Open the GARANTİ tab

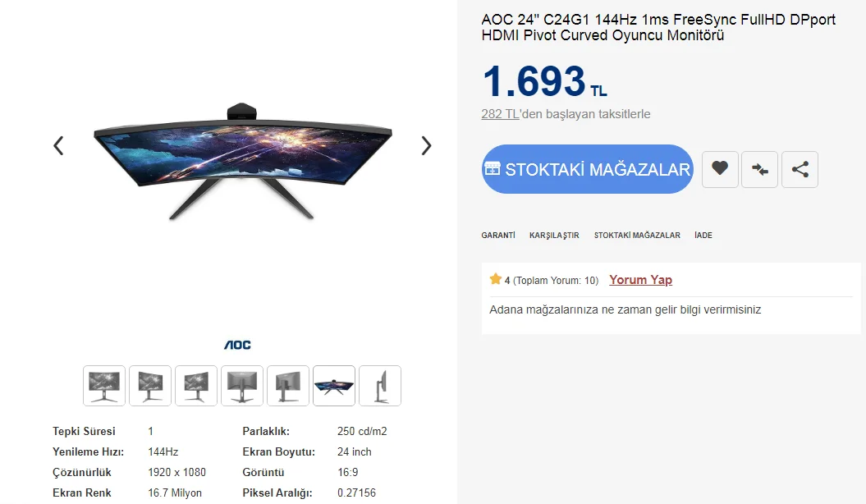coord(498,235)
